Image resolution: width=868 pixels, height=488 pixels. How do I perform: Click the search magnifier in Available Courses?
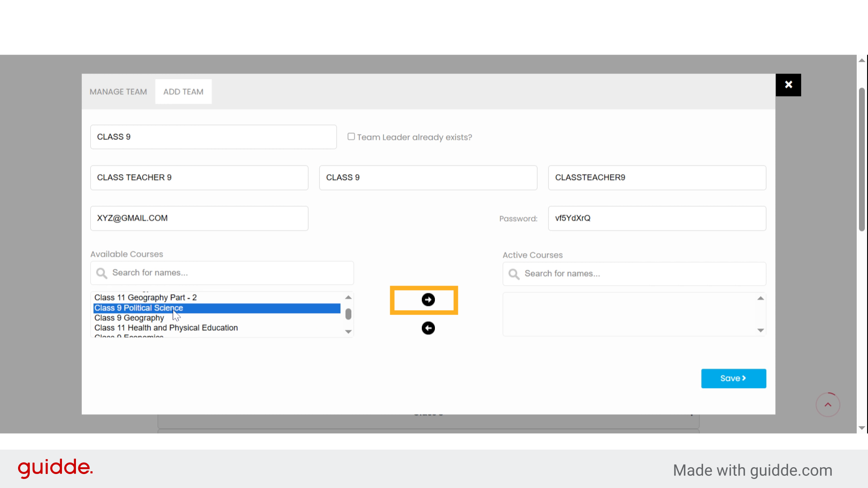(101, 273)
